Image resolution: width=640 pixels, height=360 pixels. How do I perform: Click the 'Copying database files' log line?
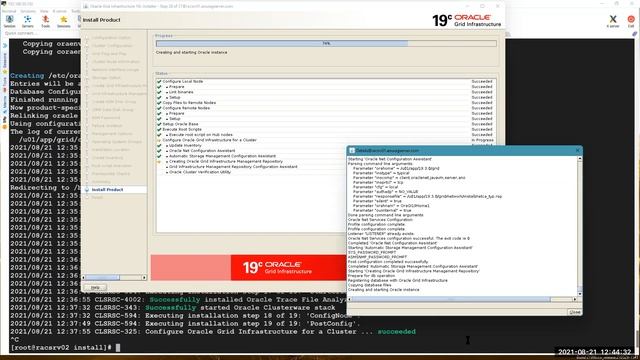pyautogui.click(x=369, y=285)
